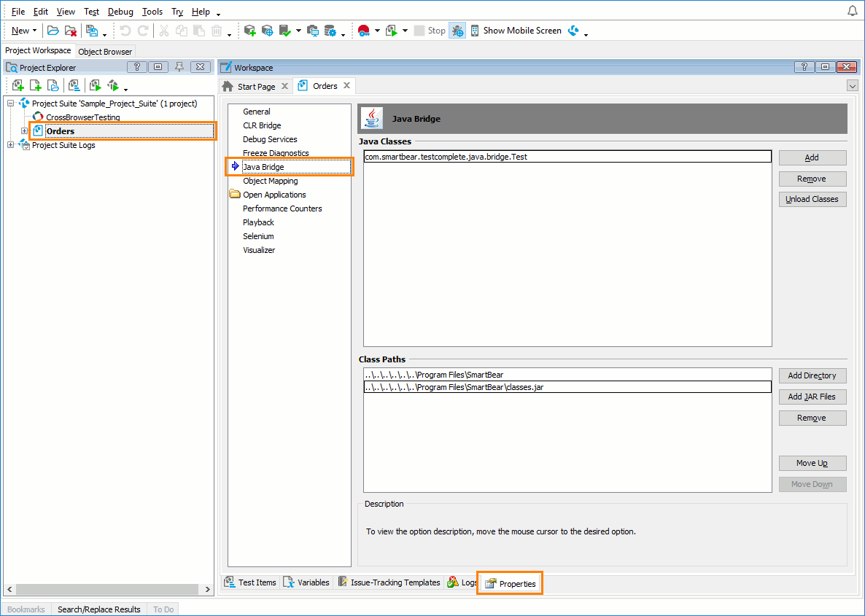
Task: Open the Debug menu
Action: click(x=120, y=12)
